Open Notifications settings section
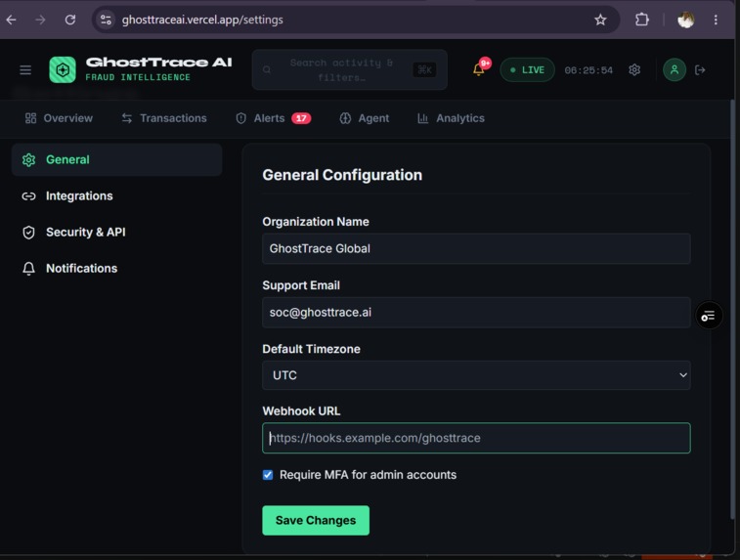The height and width of the screenshot is (560, 740). point(117,269)
